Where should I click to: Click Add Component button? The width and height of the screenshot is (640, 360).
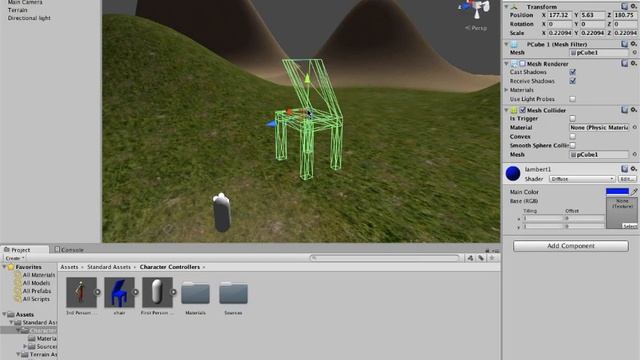tap(571, 246)
